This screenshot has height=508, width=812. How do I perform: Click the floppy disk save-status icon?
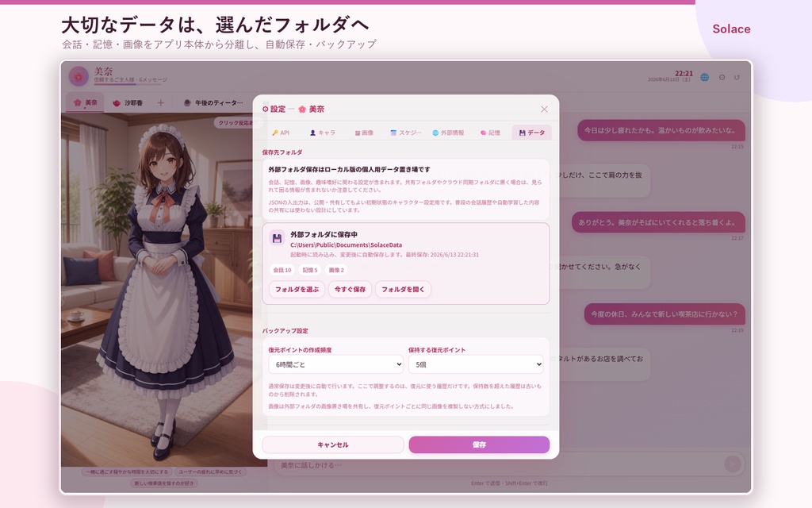[x=277, y=238]
